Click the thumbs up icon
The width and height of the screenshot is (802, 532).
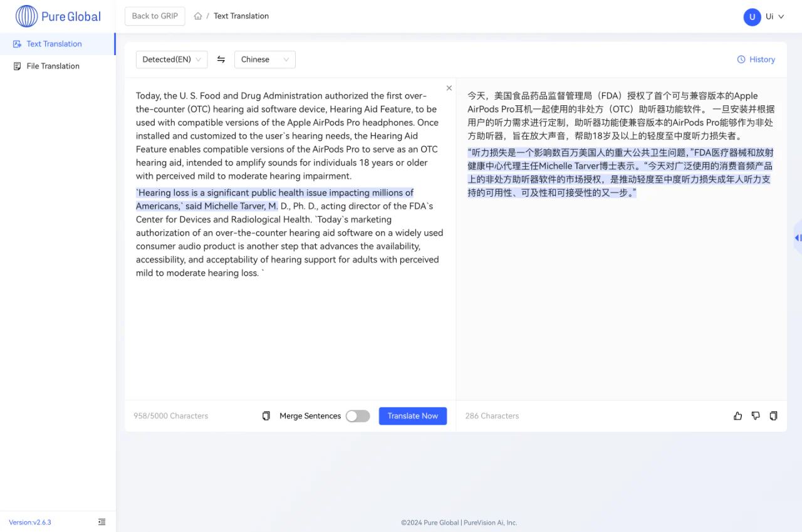[738, 416]
